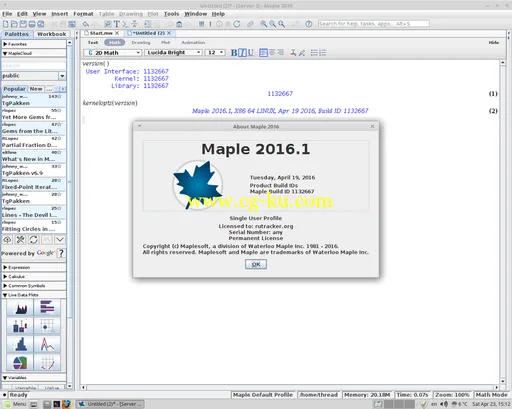Screen dimensions: 512x409
Task: Click OK in About Maple dialog
Action: (x=256, y=264)
